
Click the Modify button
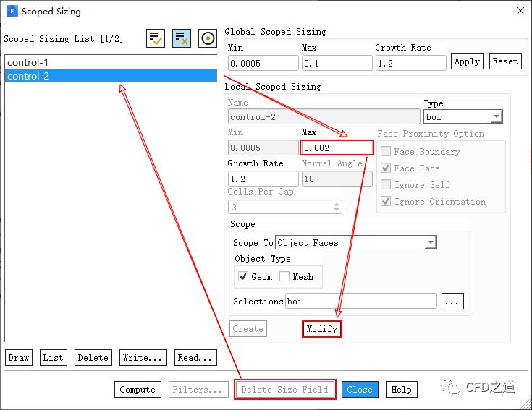point(321,329)
